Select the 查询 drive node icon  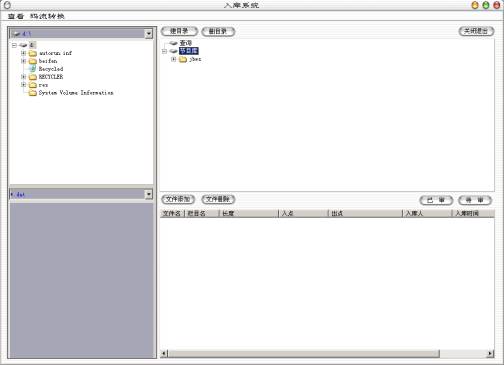pos(173,43)
